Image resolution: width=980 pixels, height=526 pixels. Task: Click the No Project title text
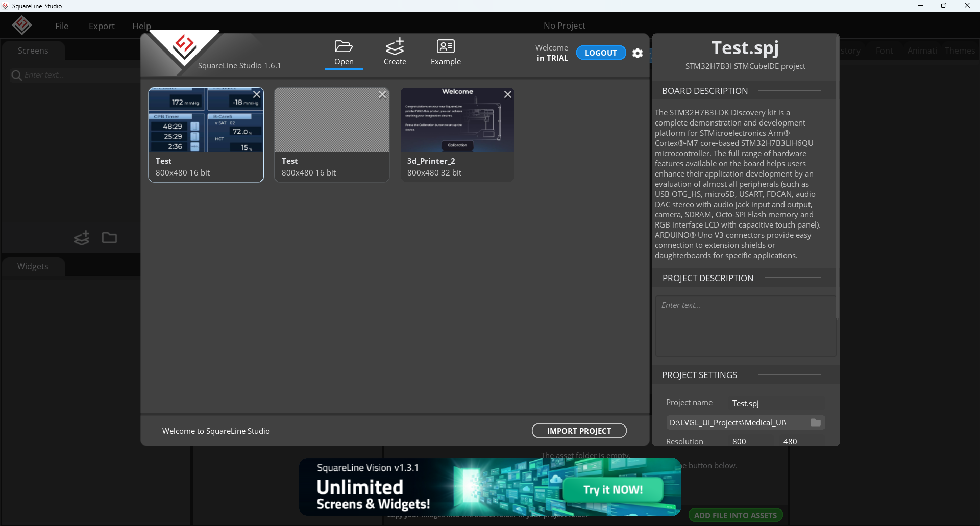point(564,26)
